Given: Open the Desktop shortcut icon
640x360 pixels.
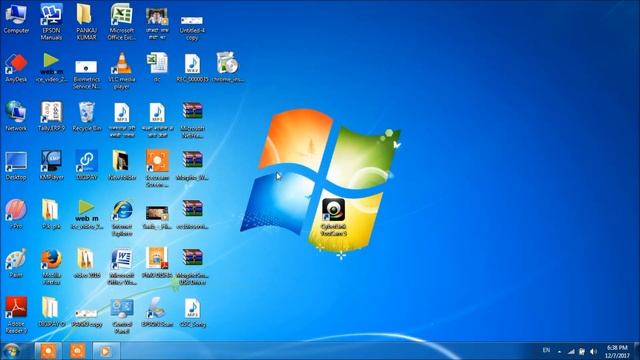Looking at the screenshot, I should [16, 165].
